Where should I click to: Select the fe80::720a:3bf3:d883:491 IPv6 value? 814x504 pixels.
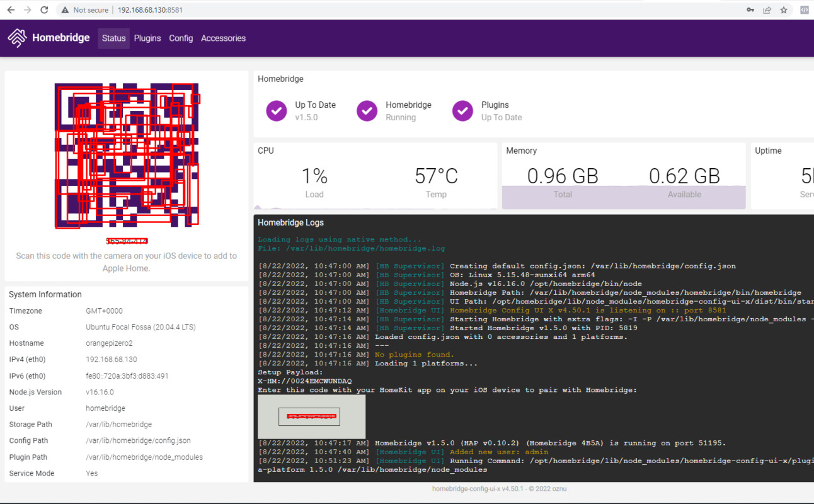127,376
